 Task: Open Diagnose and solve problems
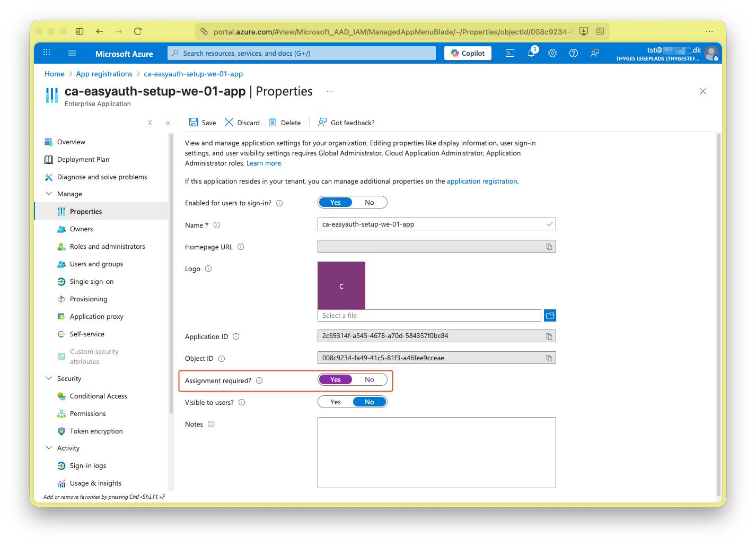101,177
